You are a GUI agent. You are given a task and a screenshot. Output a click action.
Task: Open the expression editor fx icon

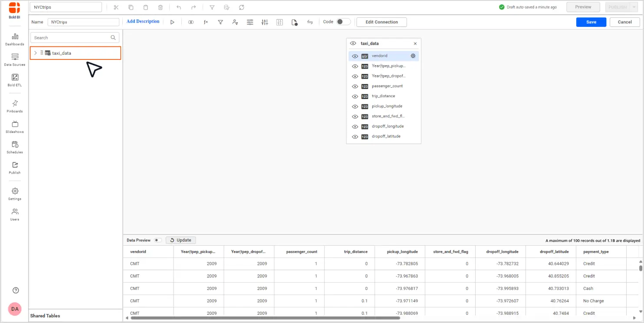pyautogui.click(x=206, y=22)
